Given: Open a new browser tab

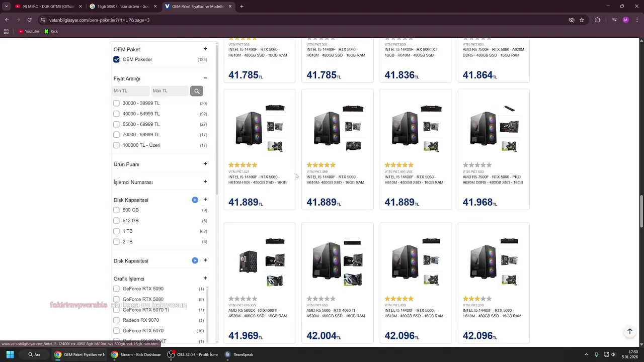Looking at the screenshot, I should (242, 7).
